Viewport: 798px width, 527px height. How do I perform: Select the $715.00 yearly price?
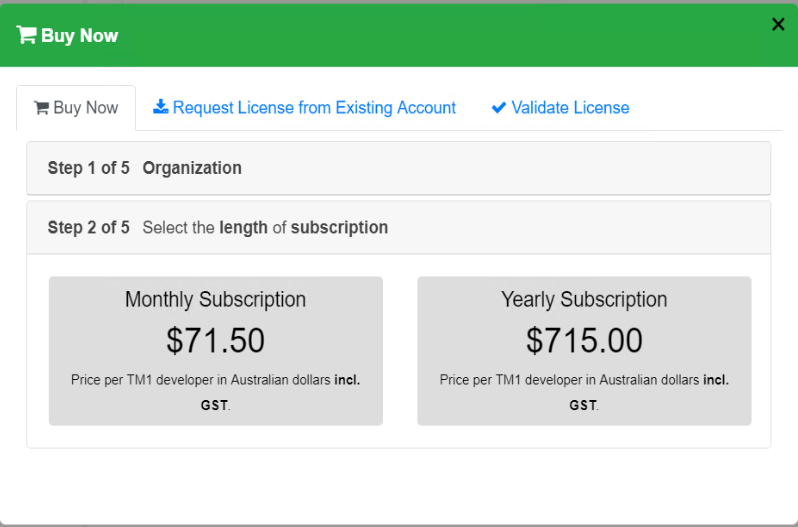pos(584,341)
